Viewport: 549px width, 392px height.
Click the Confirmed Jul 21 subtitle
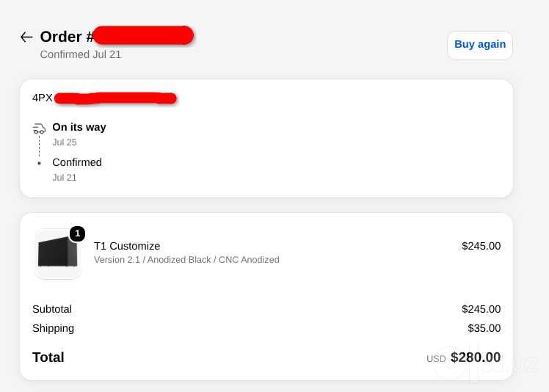click(81, 54)
